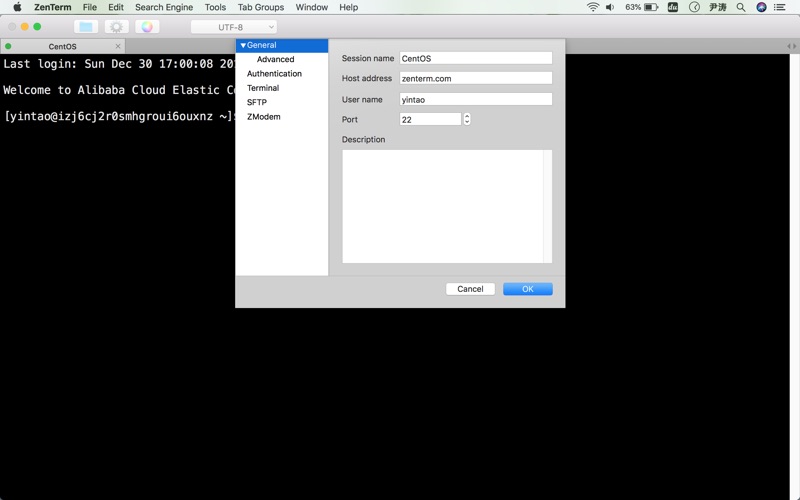Open the UTF-8 encoding dropdown
The height and width of the screenshot is (500, 800).
(234, 27)
